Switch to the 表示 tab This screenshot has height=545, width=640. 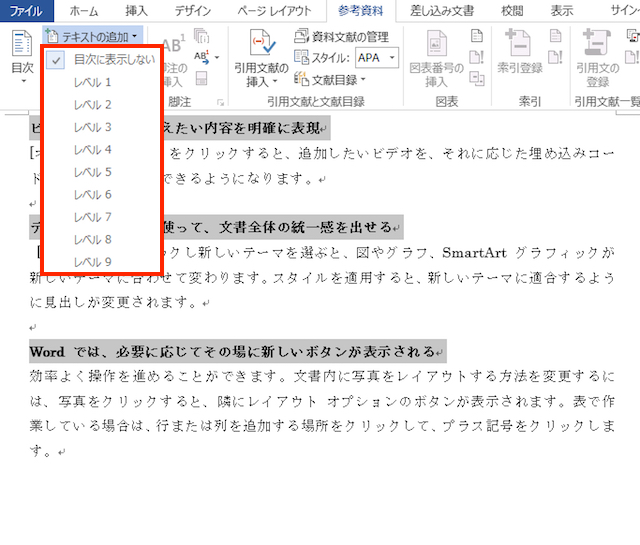click(562, 11)
